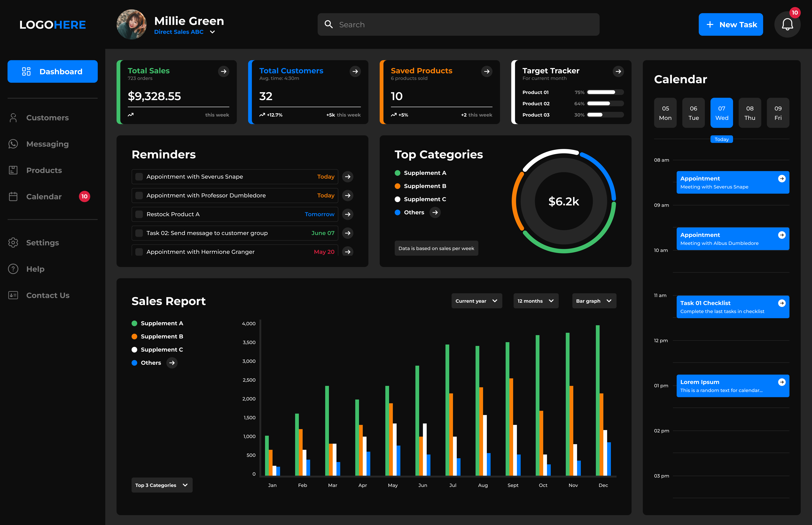Expand the Current year dropdown
The width and height of the screenshot is (812, 525).
476,301
